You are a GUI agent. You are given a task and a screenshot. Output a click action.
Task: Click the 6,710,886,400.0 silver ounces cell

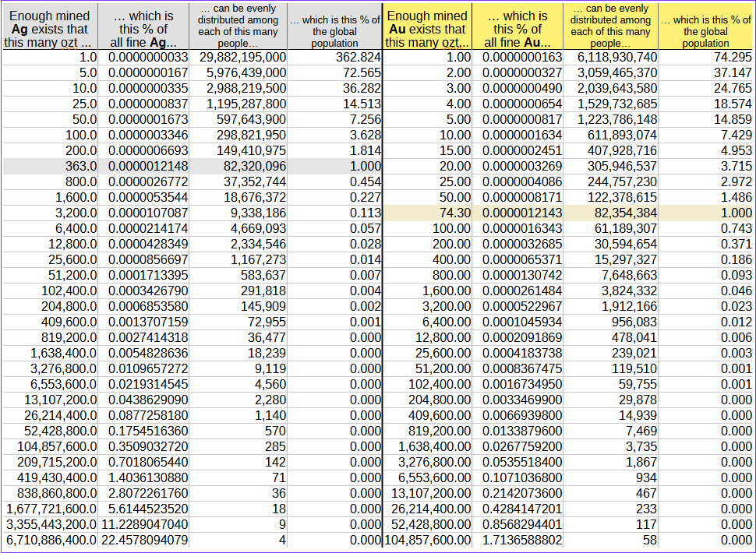click(x=50, y=540)
